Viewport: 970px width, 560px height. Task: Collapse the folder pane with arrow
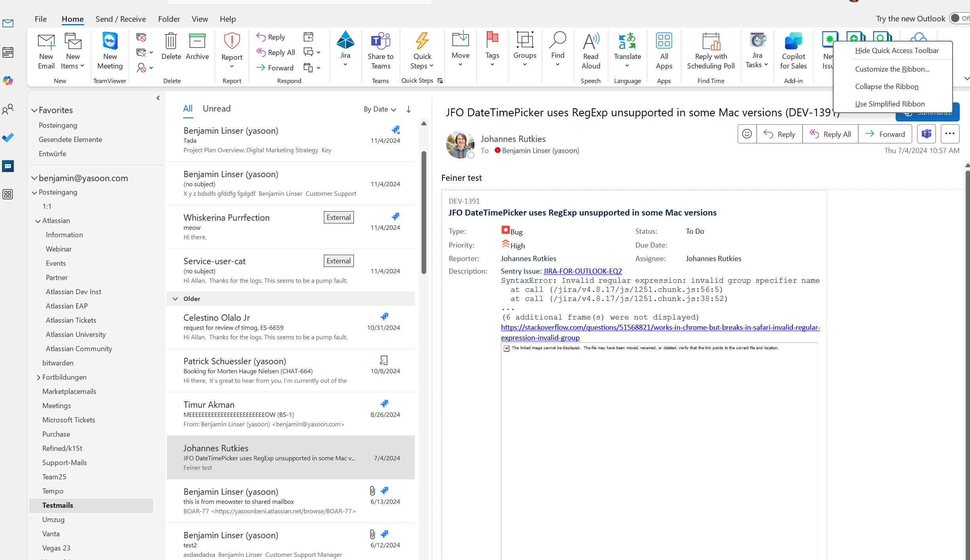coord(158,98)
